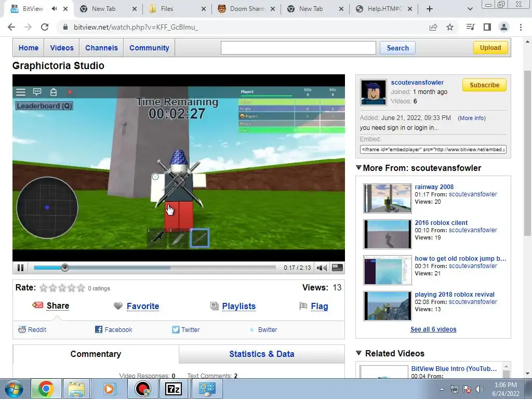Add video to Favorites

(x=142, y=306)
